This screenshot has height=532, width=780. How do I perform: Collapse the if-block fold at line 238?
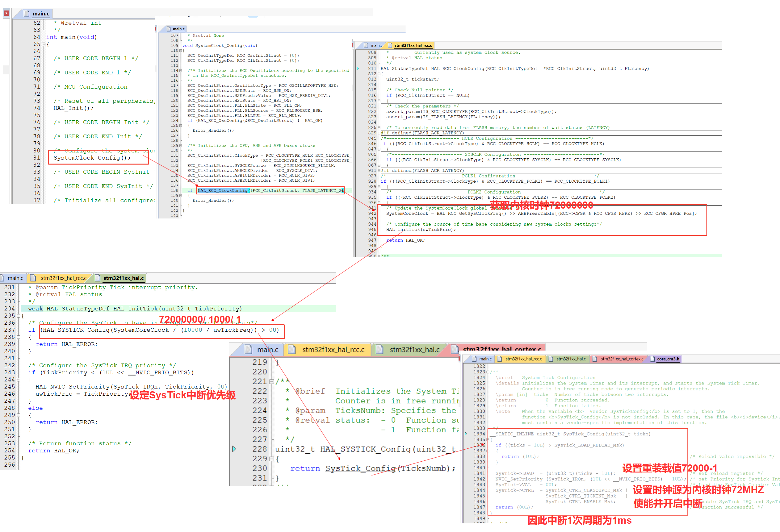(x=19, y=337)
